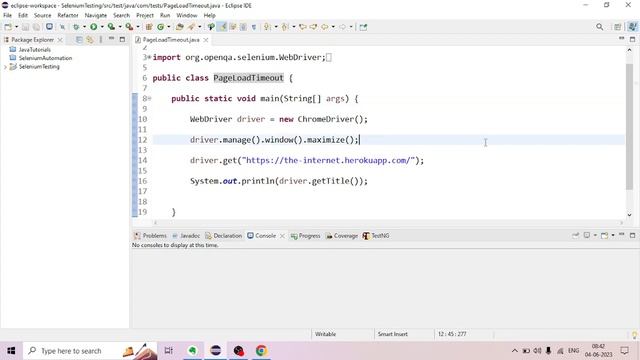Screen dimensions: 640x360
Task: Open the File menu
Action: pos(7,15)
